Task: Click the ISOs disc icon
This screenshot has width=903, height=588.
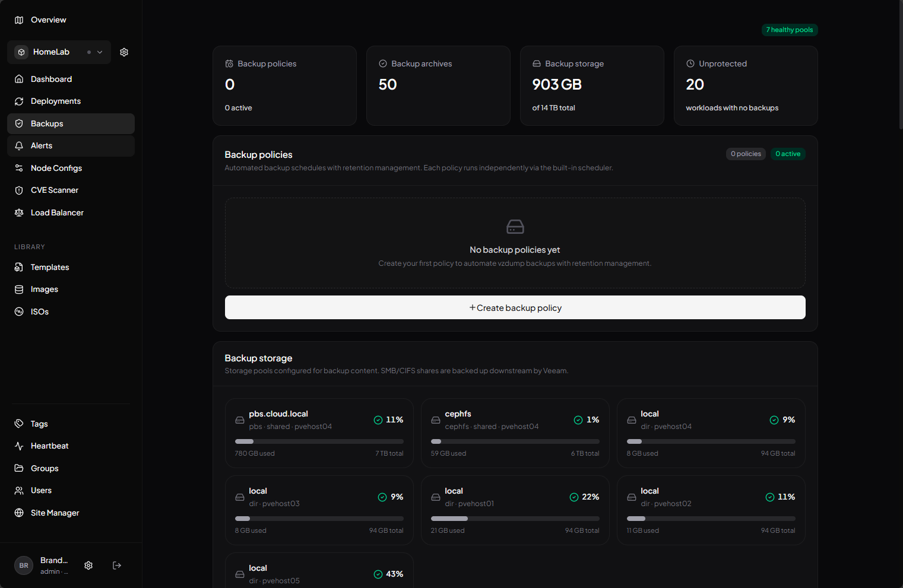Action: click(x=19, y=312)
